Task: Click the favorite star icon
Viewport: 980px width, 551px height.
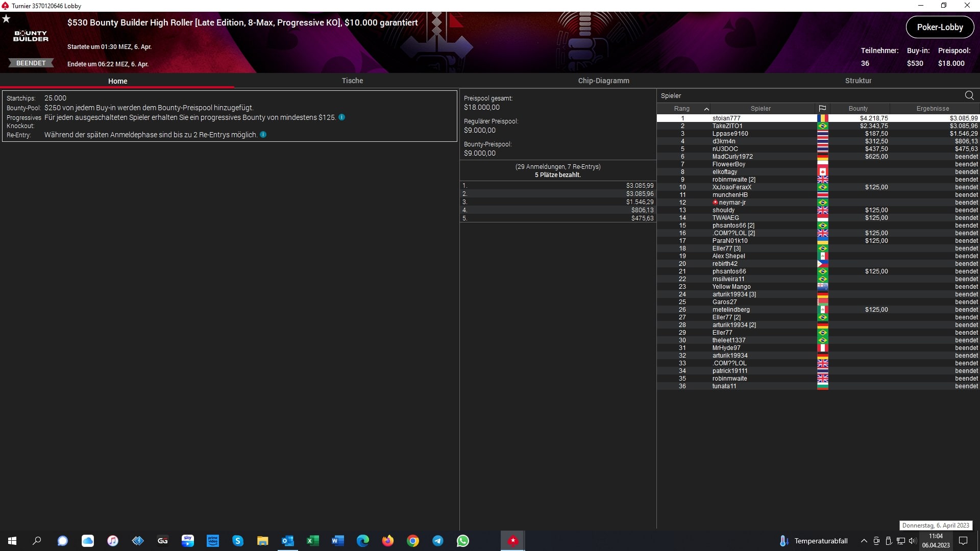Action: pos(6,19)
